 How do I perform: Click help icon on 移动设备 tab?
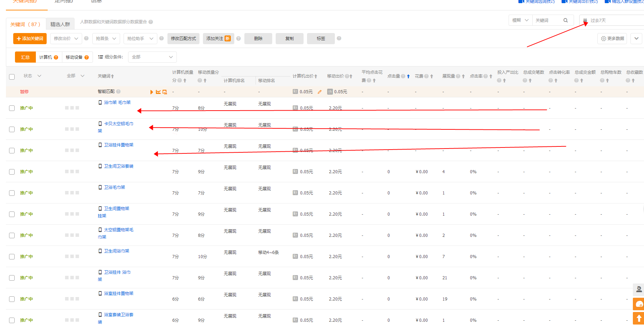(87, 57)
